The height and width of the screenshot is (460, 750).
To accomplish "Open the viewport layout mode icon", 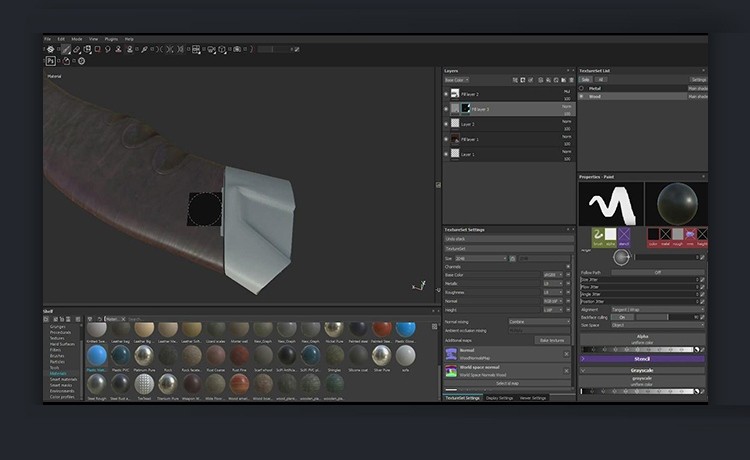I will pos(196,49).
